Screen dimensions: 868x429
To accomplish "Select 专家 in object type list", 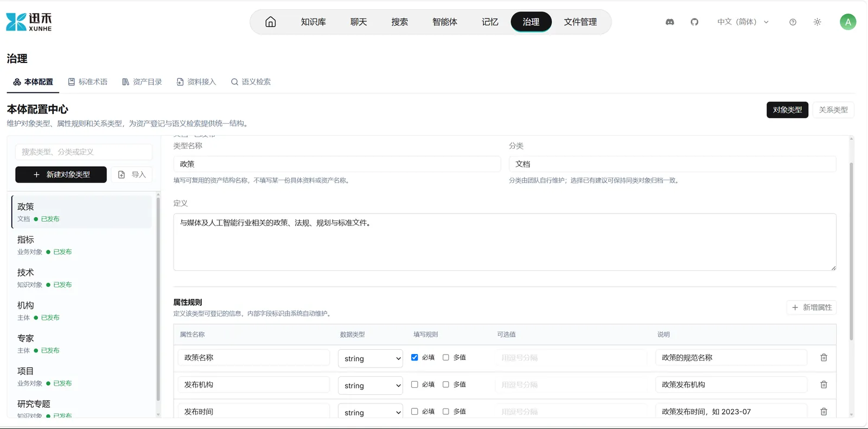I will point(82,344).
